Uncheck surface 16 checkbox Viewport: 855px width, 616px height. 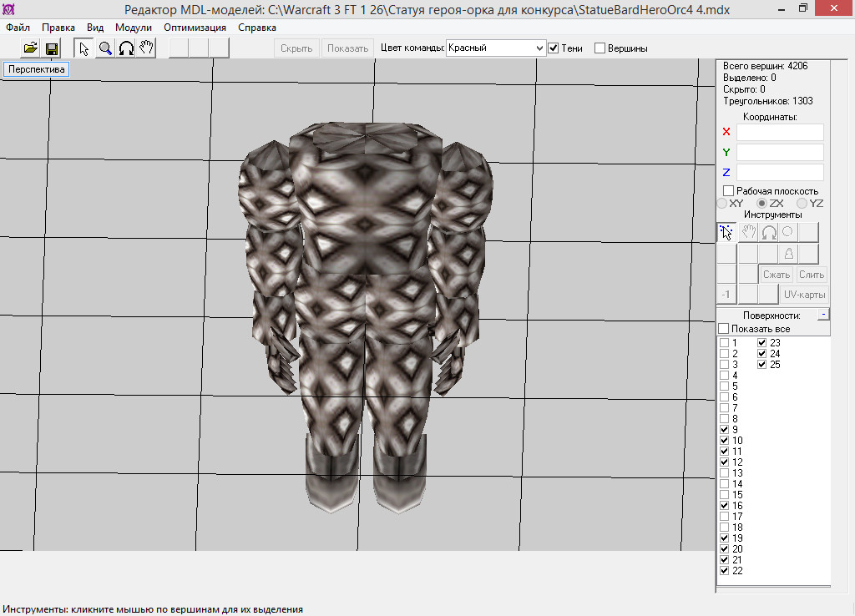724,505
